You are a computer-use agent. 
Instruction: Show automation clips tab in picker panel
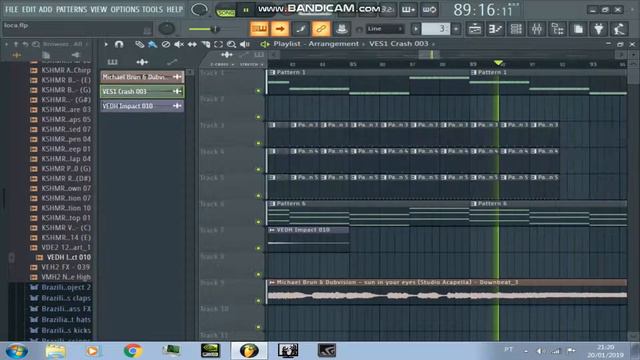tap(172, 62)
